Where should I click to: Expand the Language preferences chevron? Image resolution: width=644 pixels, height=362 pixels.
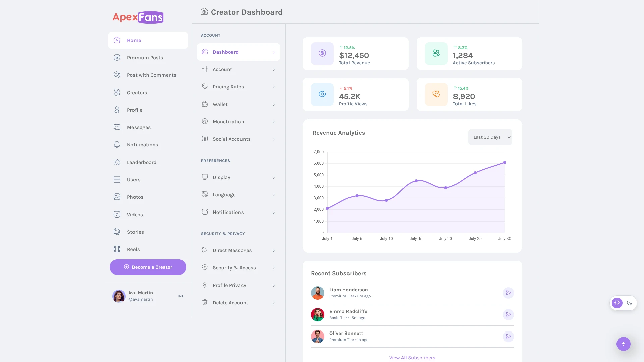pyautogui.click(x=274, y=195)
